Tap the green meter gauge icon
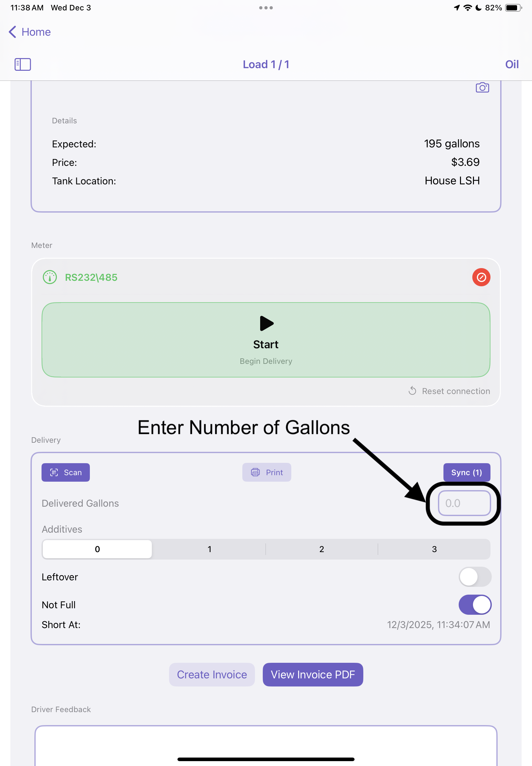 coord(50,277)
